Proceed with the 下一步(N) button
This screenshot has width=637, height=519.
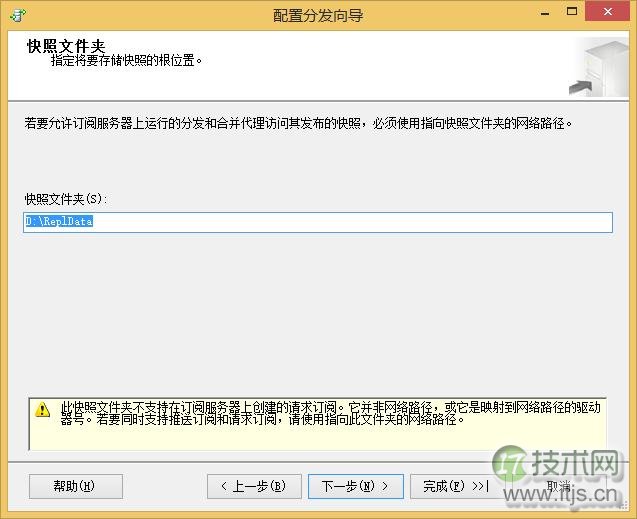[x=355, y=486]
